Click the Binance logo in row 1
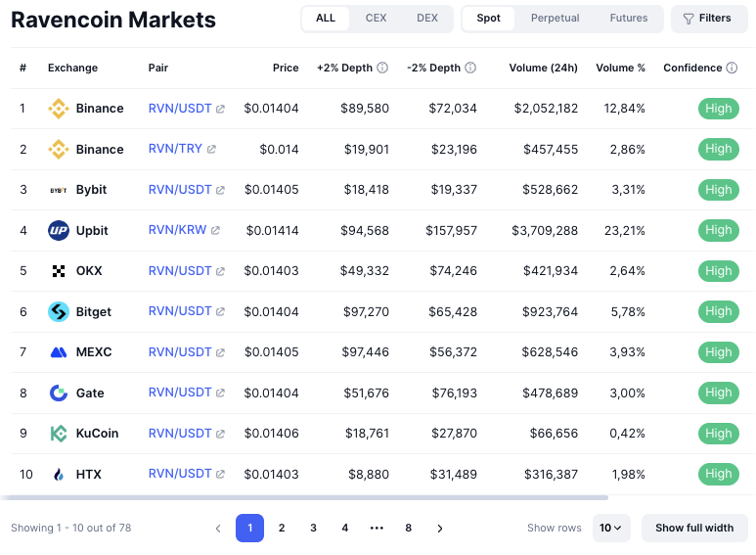Viewport: 756px width, 555px height. click(x=59, y=109)
